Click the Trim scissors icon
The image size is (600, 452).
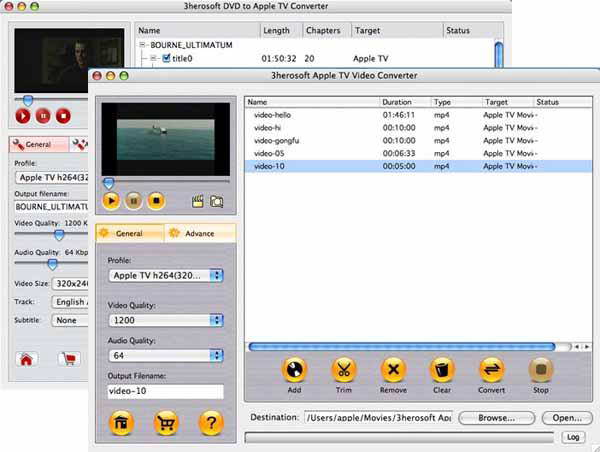pyautogui.click(x=343, y=371)
